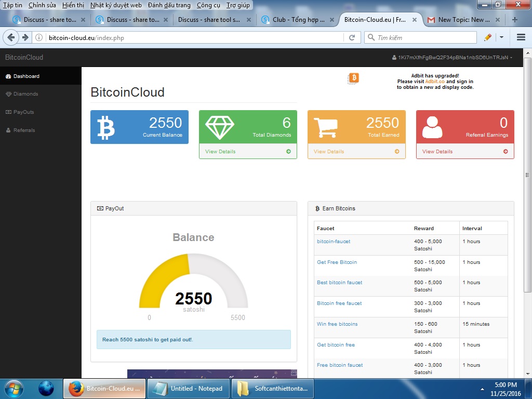Image resolution: width=532 pixels, height=399 pixels.
Task: Open Diamonds in the sidebar
Action: click(41, 94)
